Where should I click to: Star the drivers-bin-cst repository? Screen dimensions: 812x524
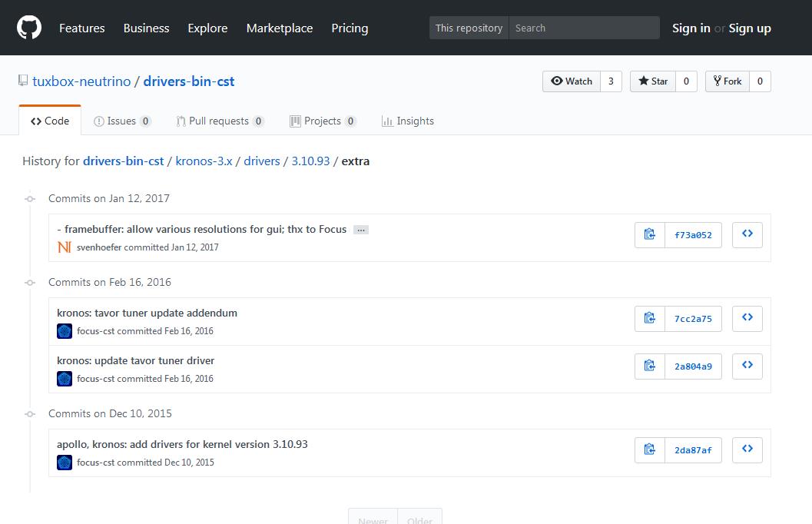coord(653,81)
